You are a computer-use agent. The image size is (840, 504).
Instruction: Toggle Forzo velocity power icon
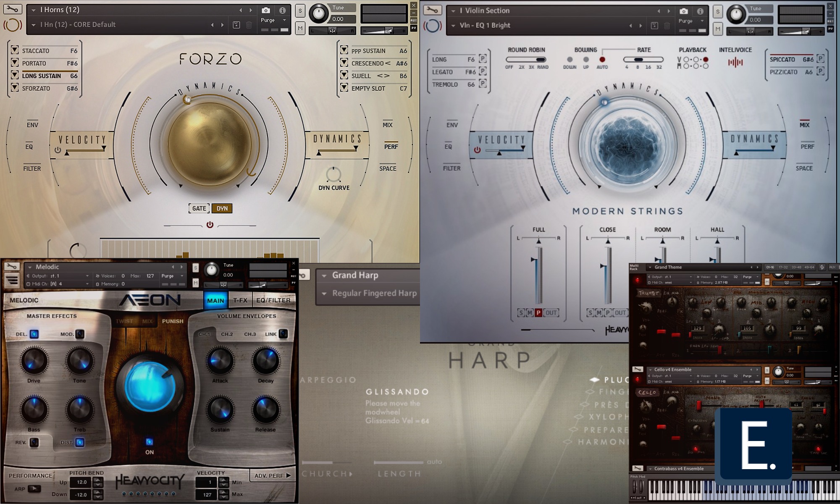pyautogui.click(x=58, y=150)
